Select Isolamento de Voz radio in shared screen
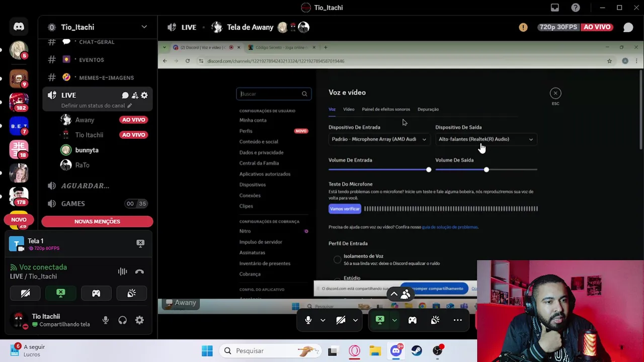This screenshot has height=362, width=644. tap(337, 259)
